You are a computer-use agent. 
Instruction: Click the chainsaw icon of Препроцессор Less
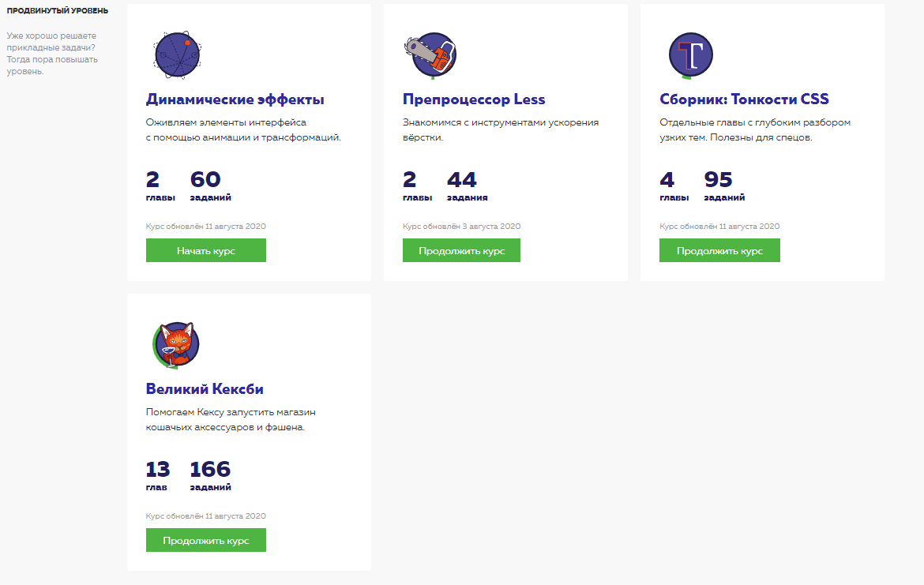point(431,54)
